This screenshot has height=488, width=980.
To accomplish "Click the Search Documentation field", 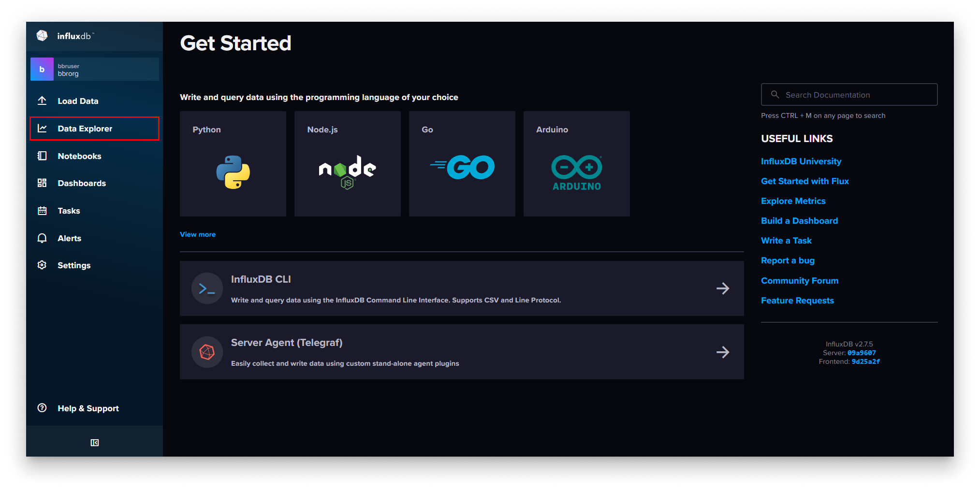I will (849, 94).
